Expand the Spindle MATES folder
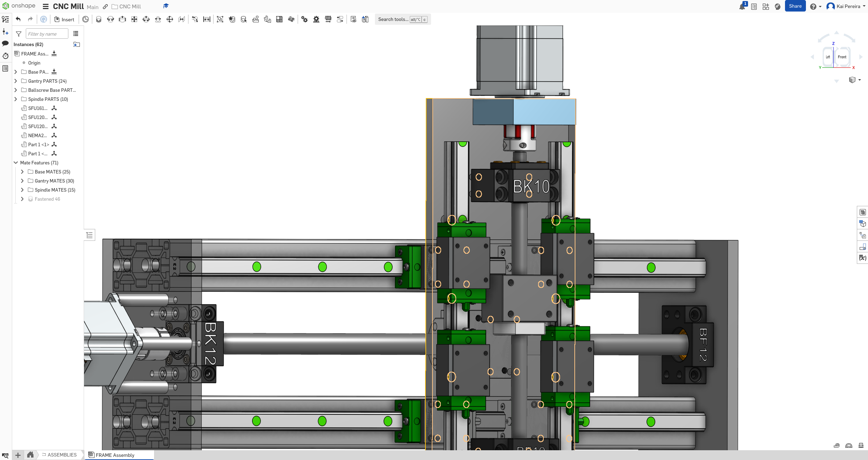 (x=22, y=190)
